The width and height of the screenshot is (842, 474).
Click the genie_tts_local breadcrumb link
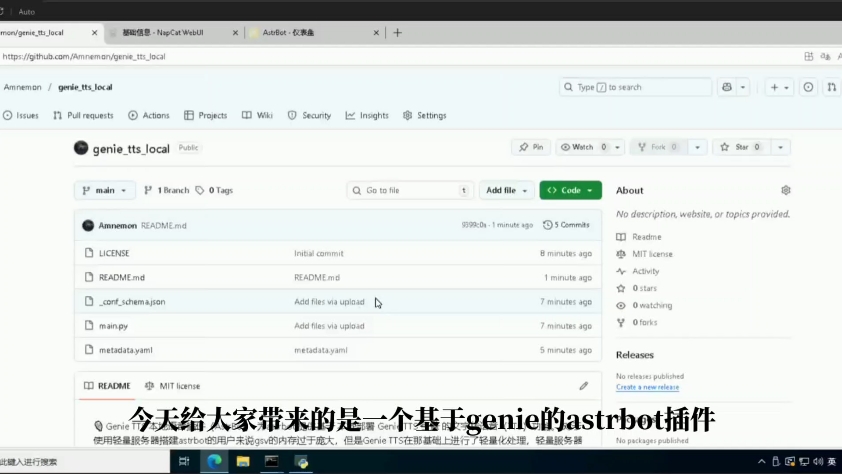(x=85, y=87)
